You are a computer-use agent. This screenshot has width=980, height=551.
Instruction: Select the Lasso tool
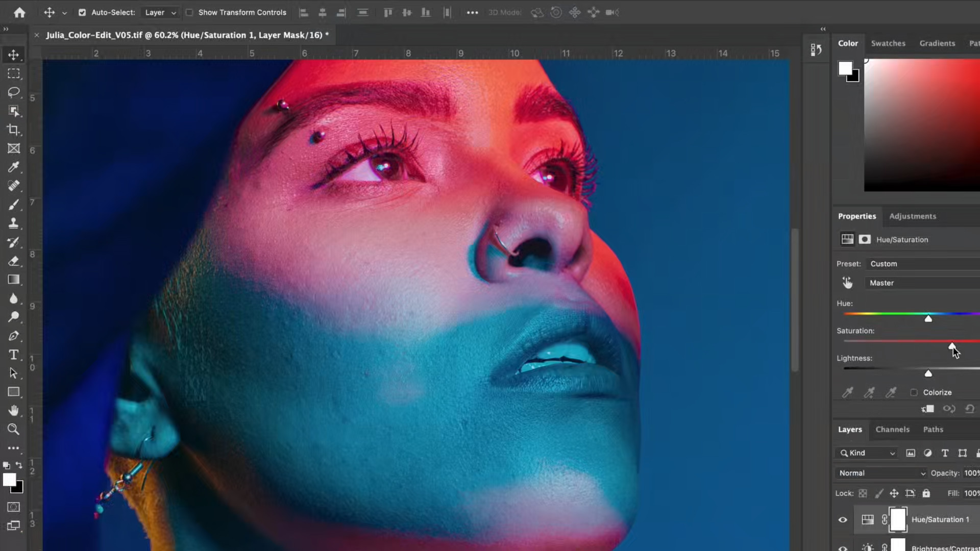click(13, 92)
